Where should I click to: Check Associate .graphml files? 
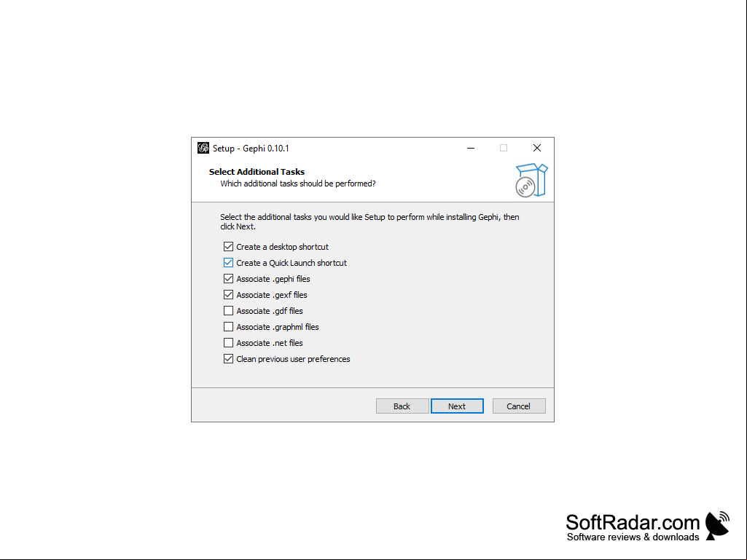coord(228,327)
